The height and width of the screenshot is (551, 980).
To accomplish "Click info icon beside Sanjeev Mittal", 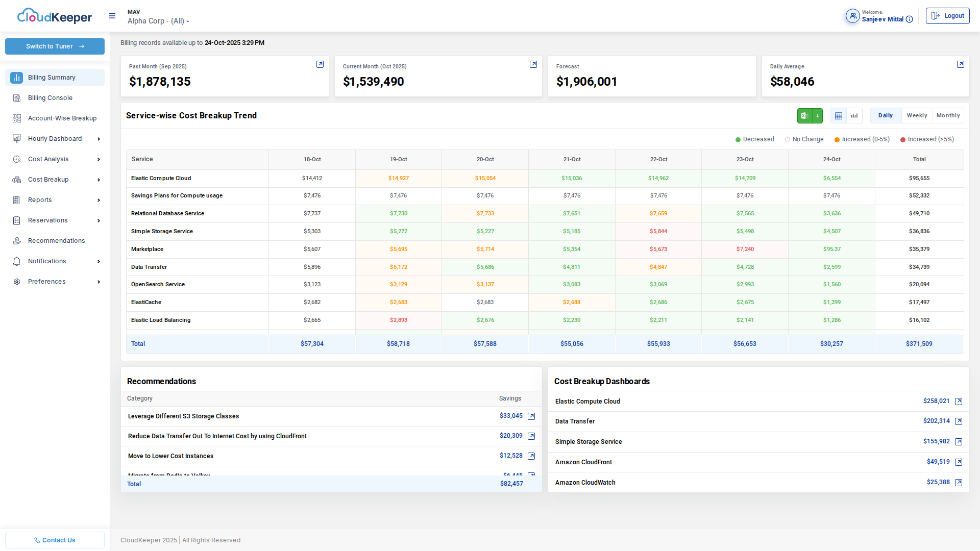I will pos(909,19).
